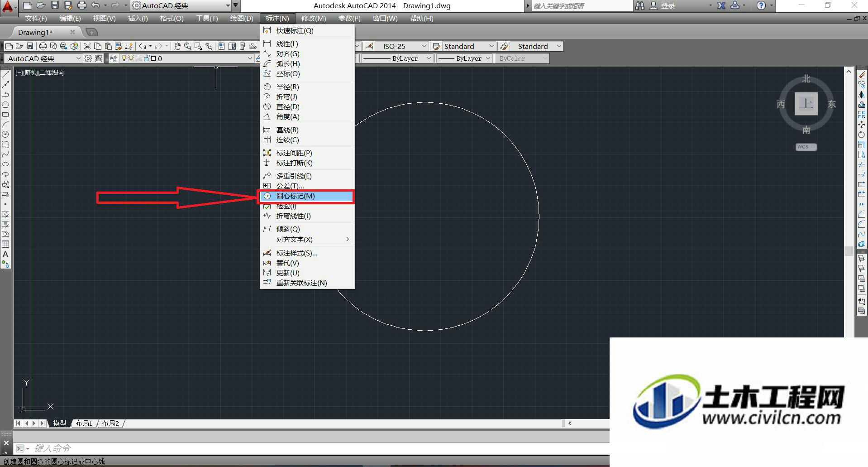Select the Spline tool in draw toolbar
The width and height of the screenshot is (868, 467).
pos(5,154)
